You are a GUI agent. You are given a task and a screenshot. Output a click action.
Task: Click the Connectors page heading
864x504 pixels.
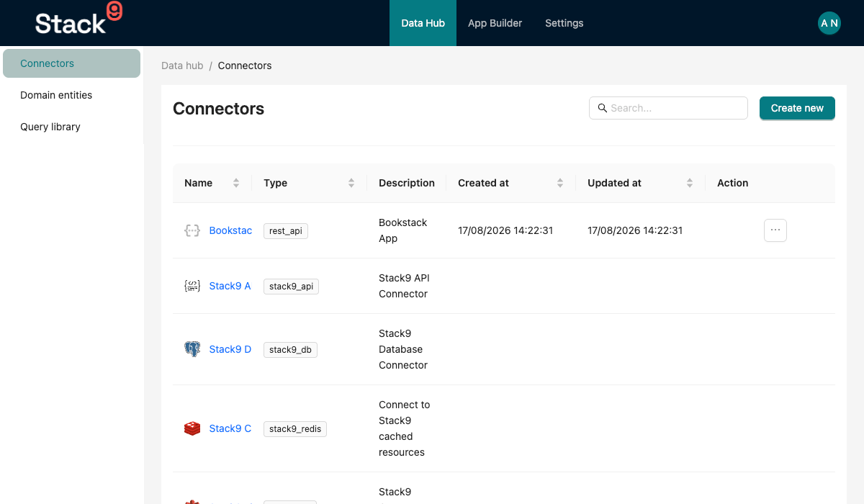pyautogui.click(x=219, y=109)
